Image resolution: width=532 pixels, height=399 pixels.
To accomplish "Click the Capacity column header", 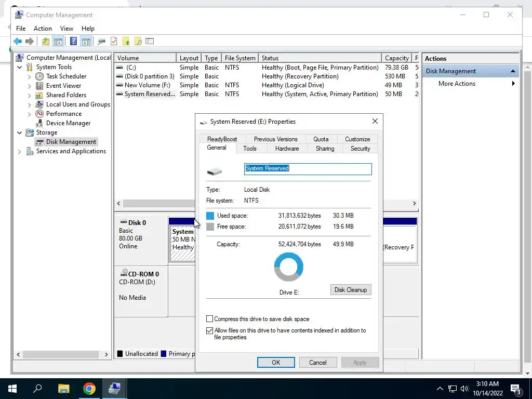I will pos(396,58).
